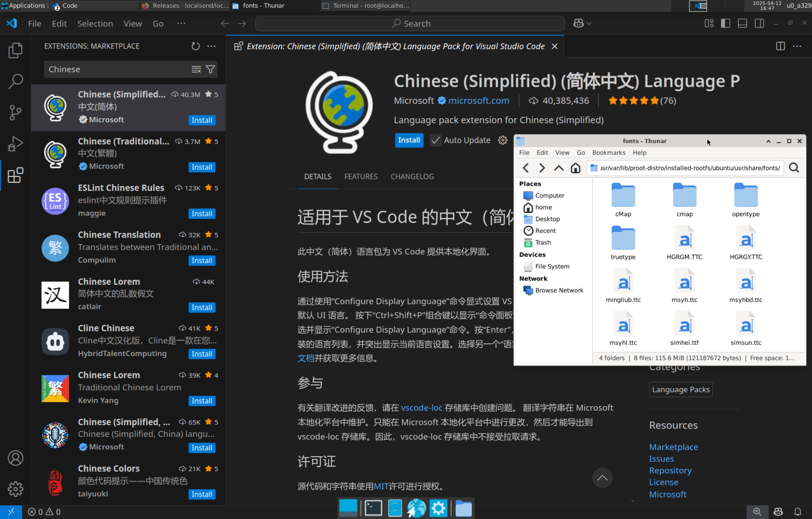Open the VS Code Selection menu
812x519 pixels.
[95, 24]
